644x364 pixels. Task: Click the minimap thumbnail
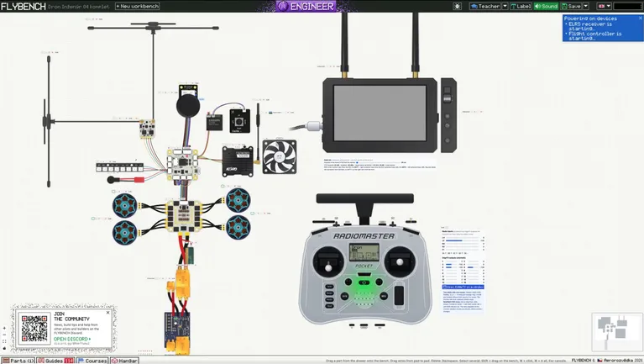(x=617, y=332)
